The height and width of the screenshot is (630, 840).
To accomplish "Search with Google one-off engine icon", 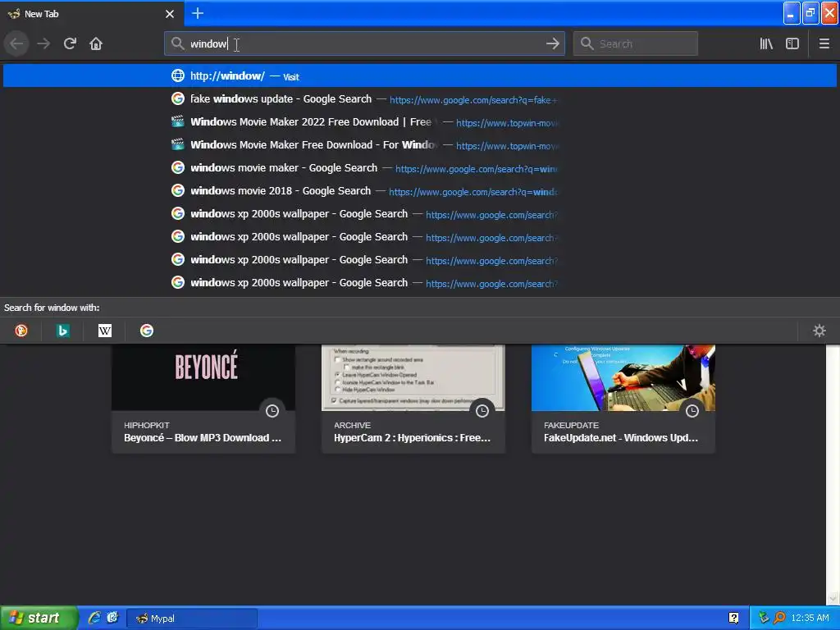I will [x=147, y=331].
